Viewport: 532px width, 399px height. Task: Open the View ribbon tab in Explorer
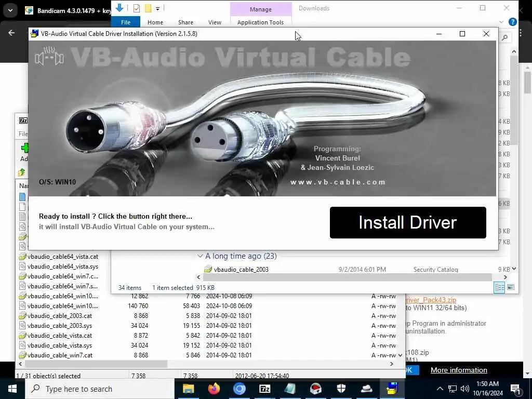pos(215,22)
